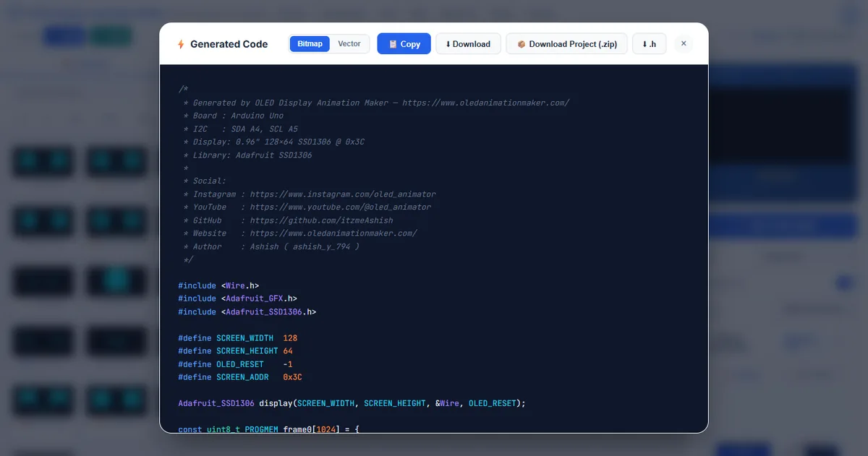The width and height of the screenshot is (868, 456).
Task: Switch to Vector code mode
Action: point(349,44)
